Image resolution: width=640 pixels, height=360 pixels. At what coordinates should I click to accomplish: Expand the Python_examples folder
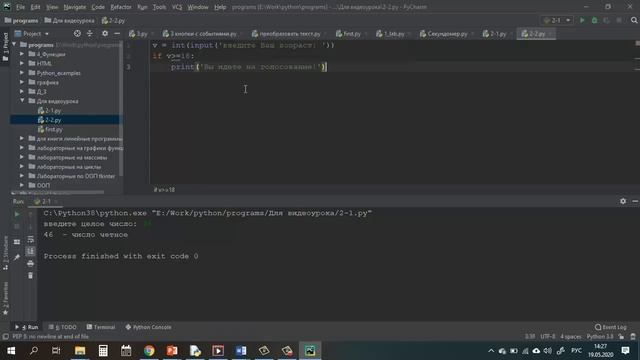pyautogui.click(x=22, y=73)
